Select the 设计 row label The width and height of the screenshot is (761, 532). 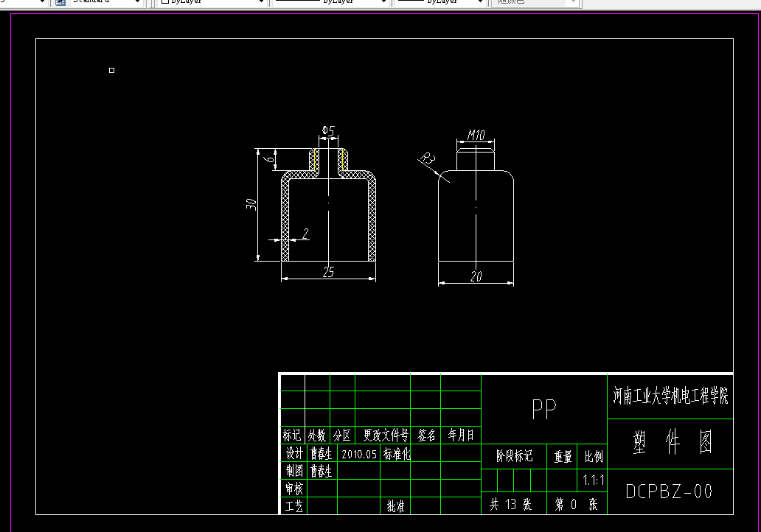pyautogui.click(x=294, y=453)
